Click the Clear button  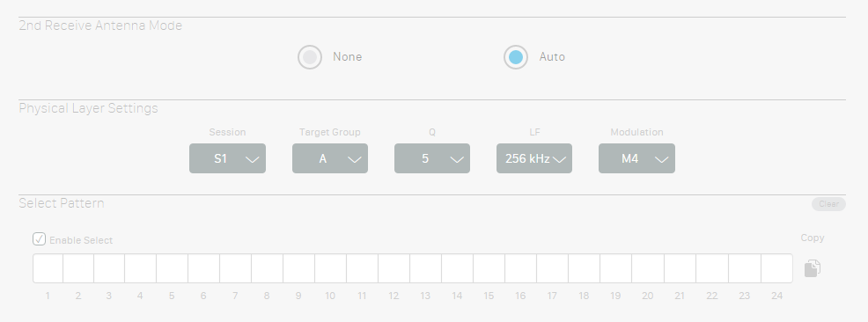pos(828,204)
